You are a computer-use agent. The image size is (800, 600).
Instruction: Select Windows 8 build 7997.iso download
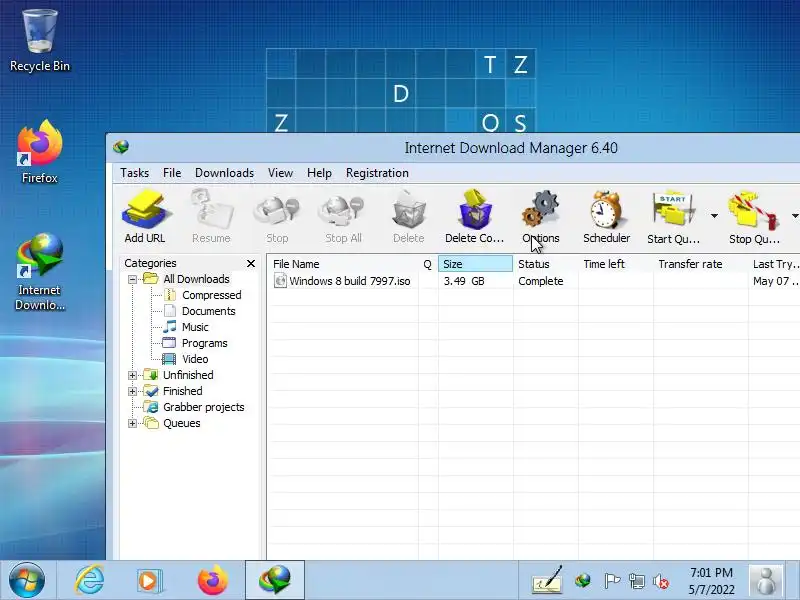coord(349,281)
